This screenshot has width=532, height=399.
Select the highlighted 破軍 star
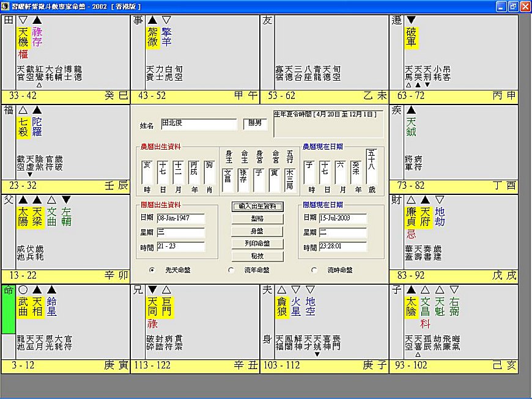pyautogui.click(x=412, y=37)
